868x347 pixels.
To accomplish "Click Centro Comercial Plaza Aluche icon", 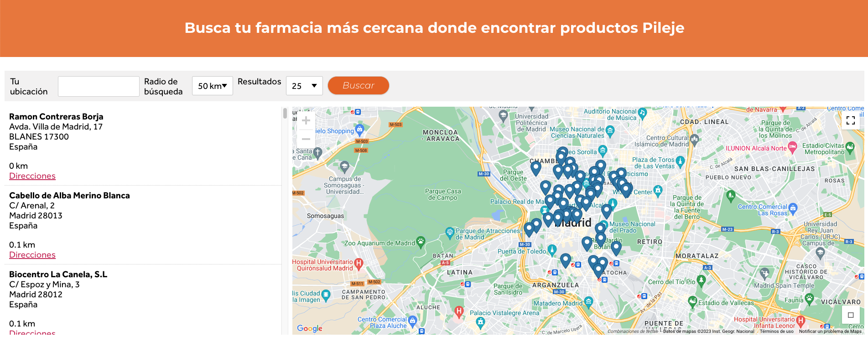I will pyautogui.click(x=412, y=321).
